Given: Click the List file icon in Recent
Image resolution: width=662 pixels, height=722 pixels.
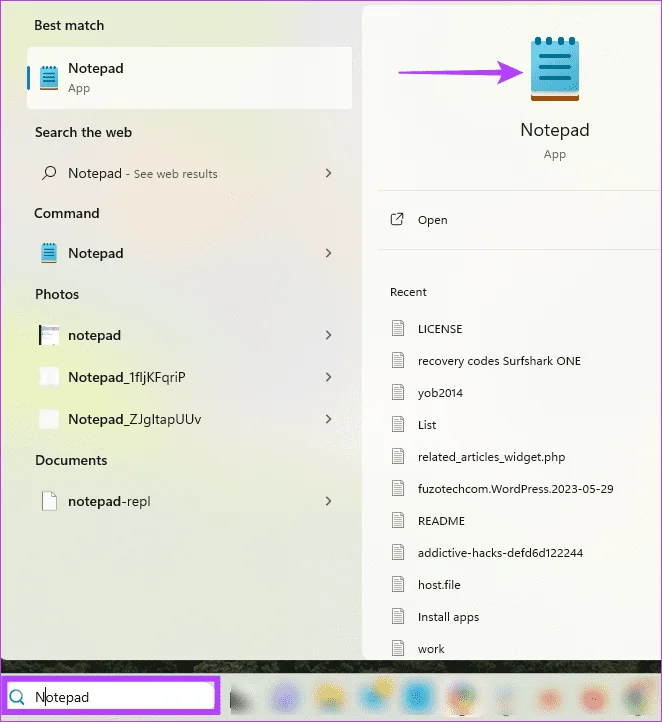Looking at the screenshot, I should coord(398,424).
